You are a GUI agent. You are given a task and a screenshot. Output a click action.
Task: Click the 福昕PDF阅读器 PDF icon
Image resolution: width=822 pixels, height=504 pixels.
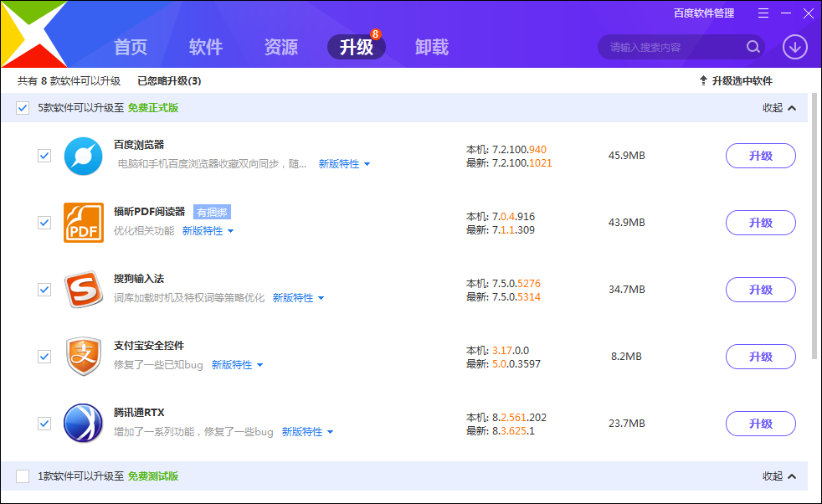83,223
